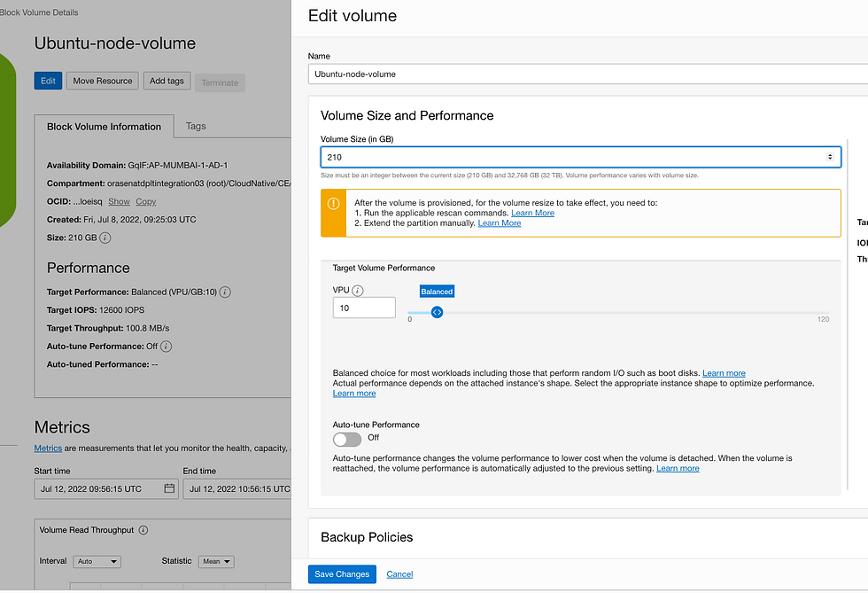Click Volume Read Throughput info icon

[x=143, y=530]
